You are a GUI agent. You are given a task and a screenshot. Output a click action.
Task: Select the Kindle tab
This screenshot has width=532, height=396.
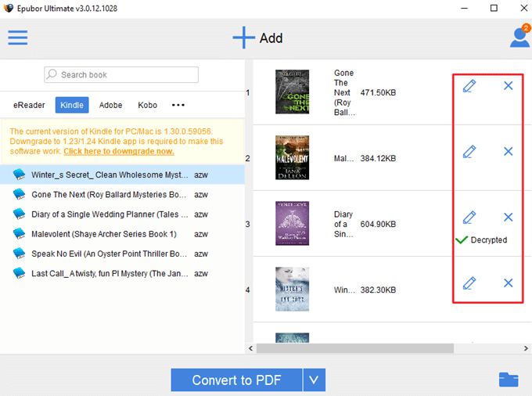[72, 105]
